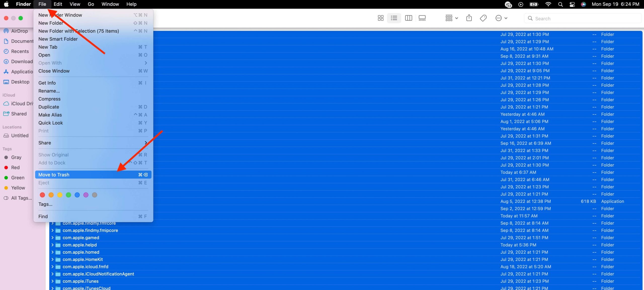Screen dimensions: 644x290
Task: Select the Yellow sidebar tag
Action: coord(18,187)
